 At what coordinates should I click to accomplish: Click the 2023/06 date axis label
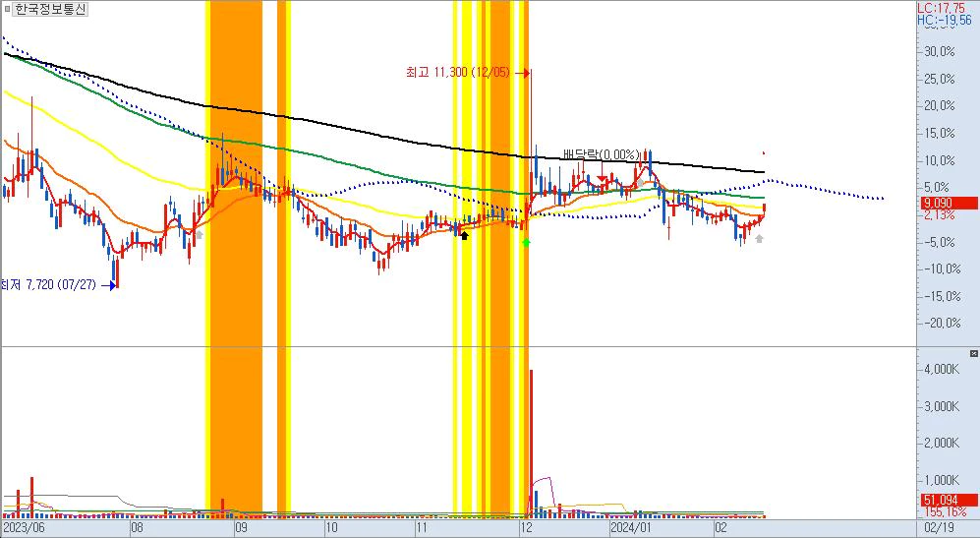(x=24, y=528)
